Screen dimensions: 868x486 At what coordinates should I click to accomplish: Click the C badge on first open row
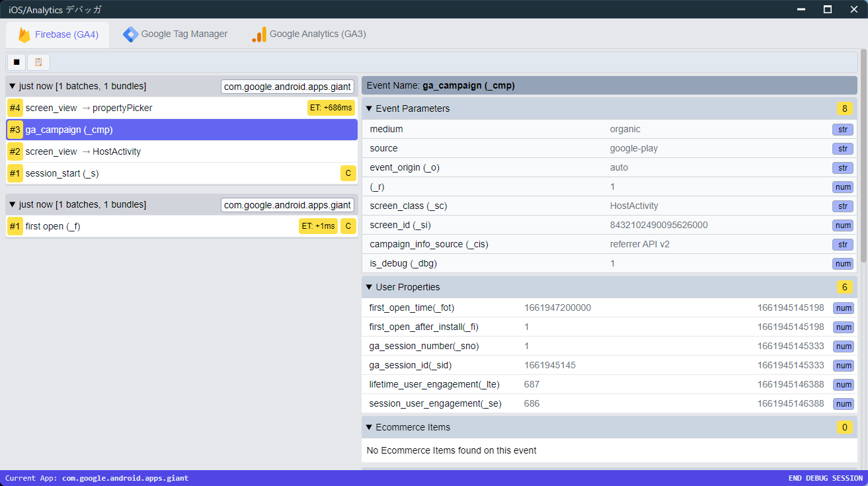[348, 226]
